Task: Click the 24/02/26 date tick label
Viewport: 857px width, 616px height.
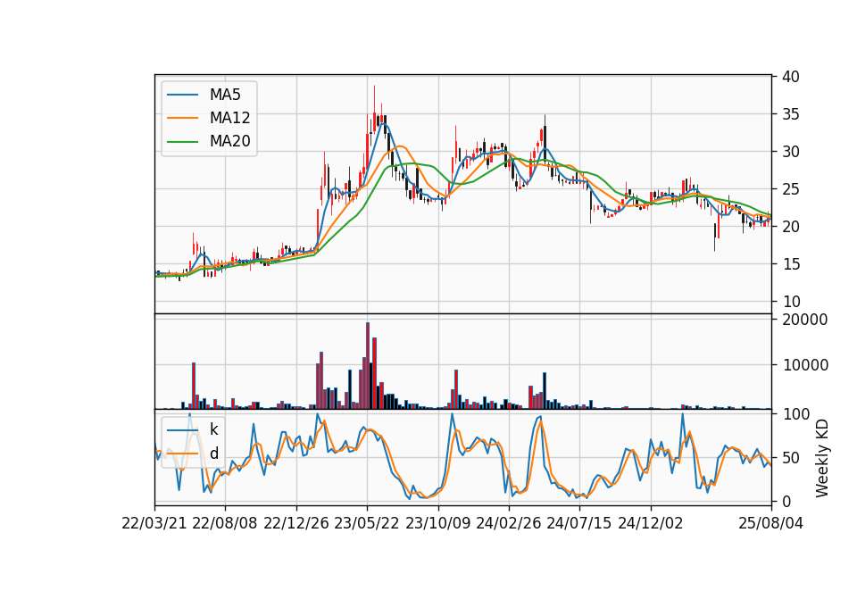Action: [508, 523]
